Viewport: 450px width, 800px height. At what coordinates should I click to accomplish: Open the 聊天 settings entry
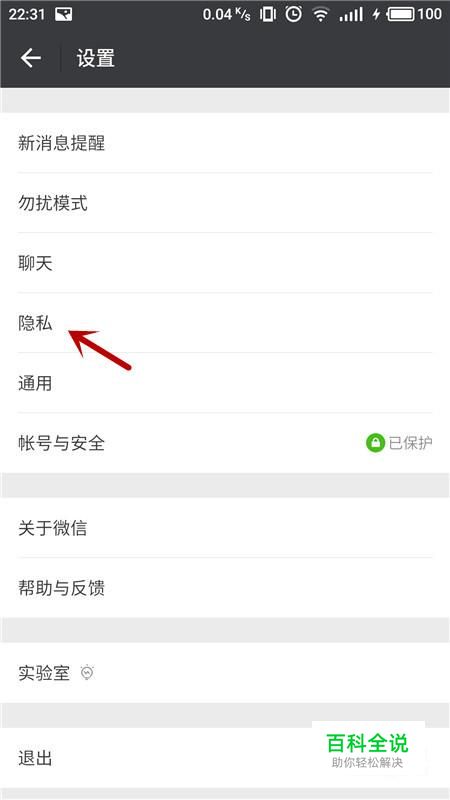point(225,263)
